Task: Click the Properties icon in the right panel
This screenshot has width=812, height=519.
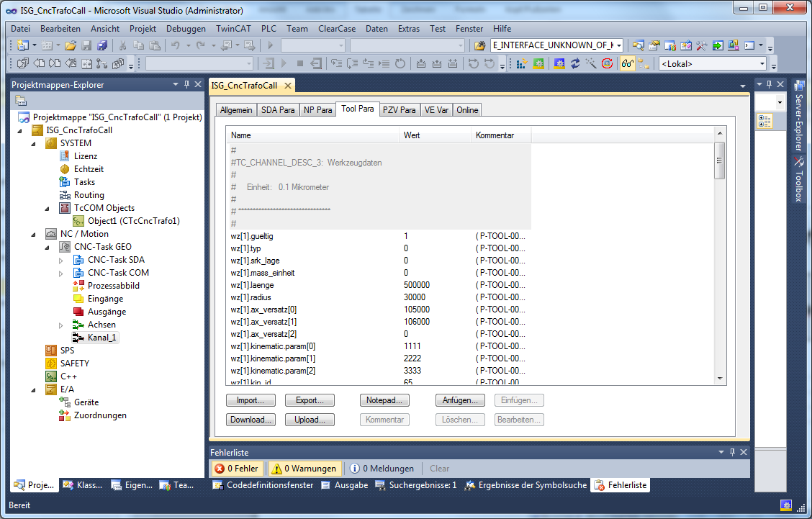Action: click(765, 121)
